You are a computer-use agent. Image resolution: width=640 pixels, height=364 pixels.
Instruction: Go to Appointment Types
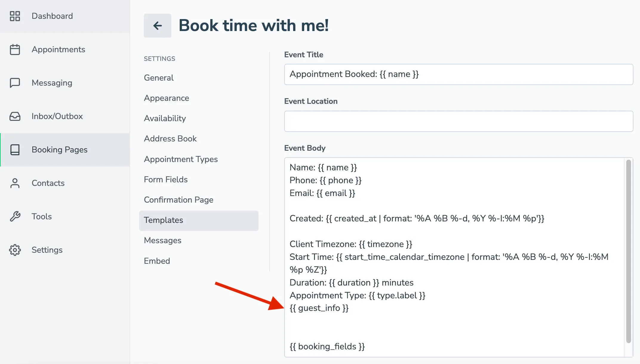[181, 159]
